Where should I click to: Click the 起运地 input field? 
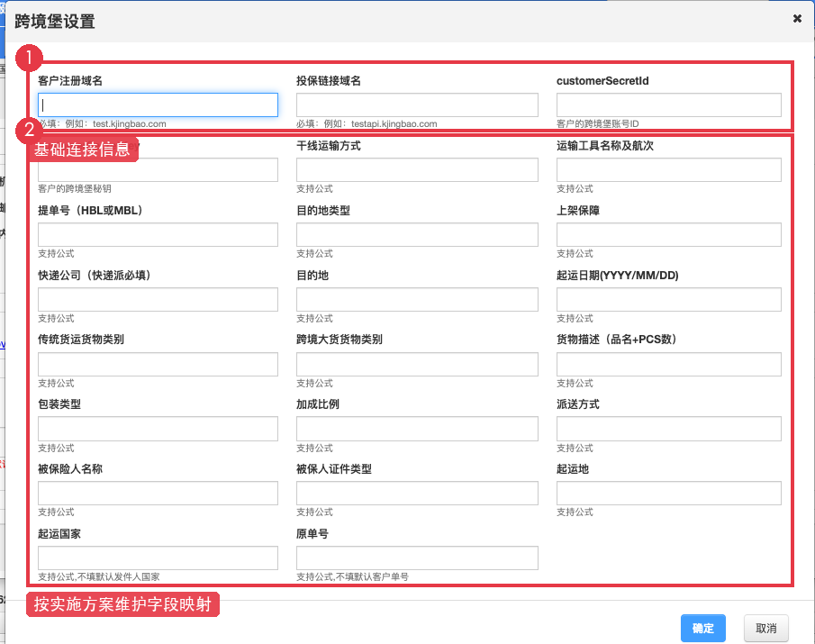[668, 494]
